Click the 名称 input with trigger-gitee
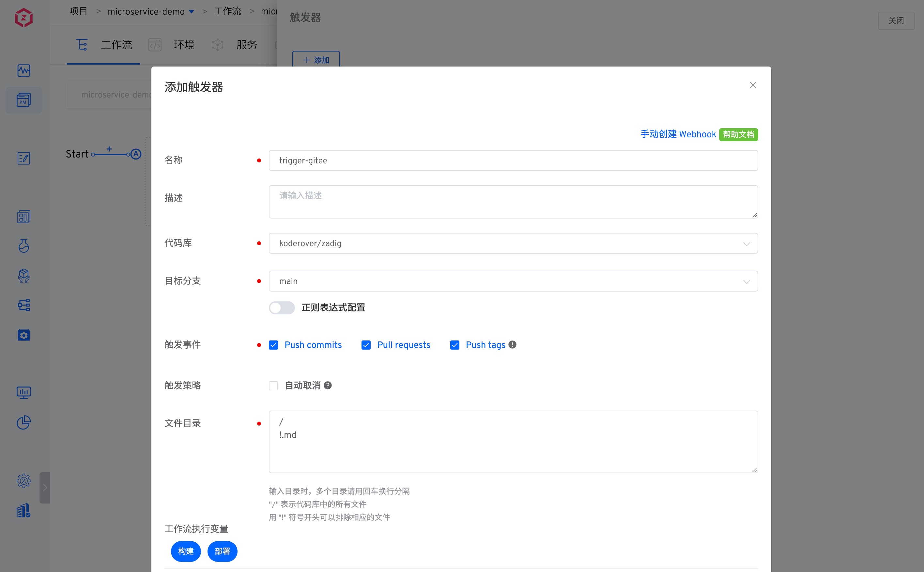The image size is (924, 572). click(x=513, y=160)
